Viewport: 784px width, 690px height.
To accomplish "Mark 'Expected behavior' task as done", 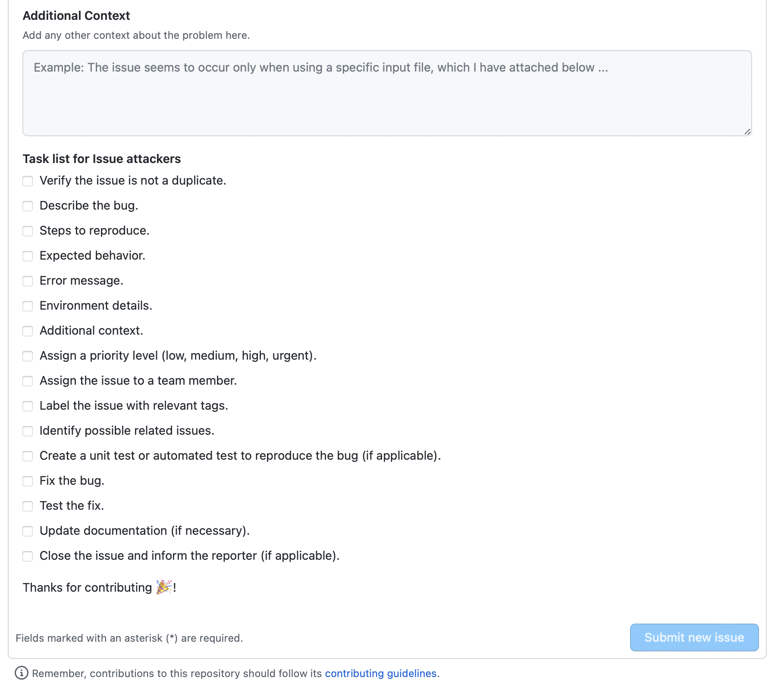I will (28, 256).
